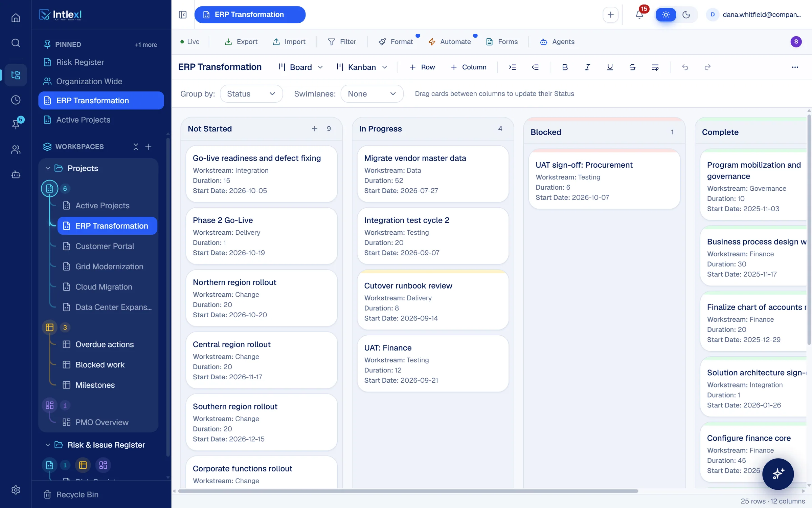Click the increase indent icon
812x508 pixels.
[x=513, y=67]
